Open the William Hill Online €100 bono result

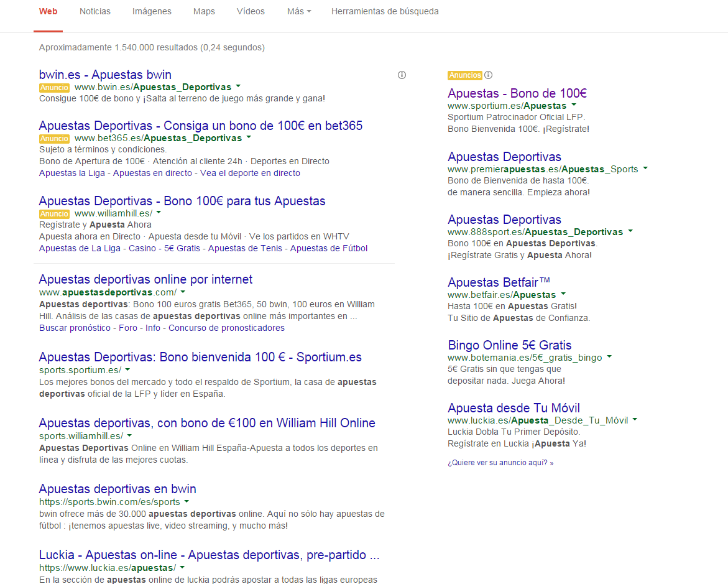pos(207,424)
